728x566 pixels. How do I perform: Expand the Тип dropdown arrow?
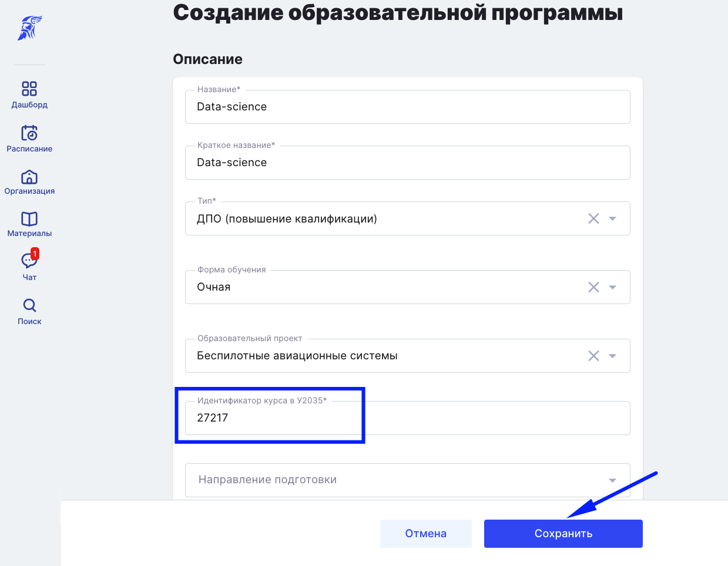click(x=612, y=218)
